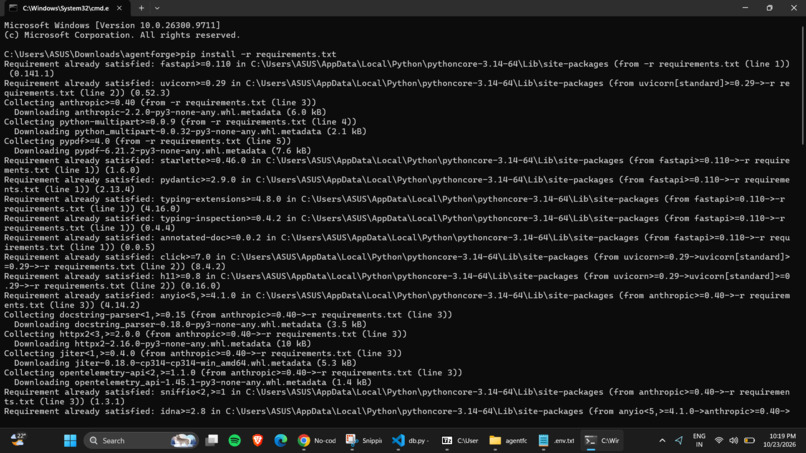Show hidden system tray icons
The height and width of the screenshot is (453, 806).
(662, 441)
